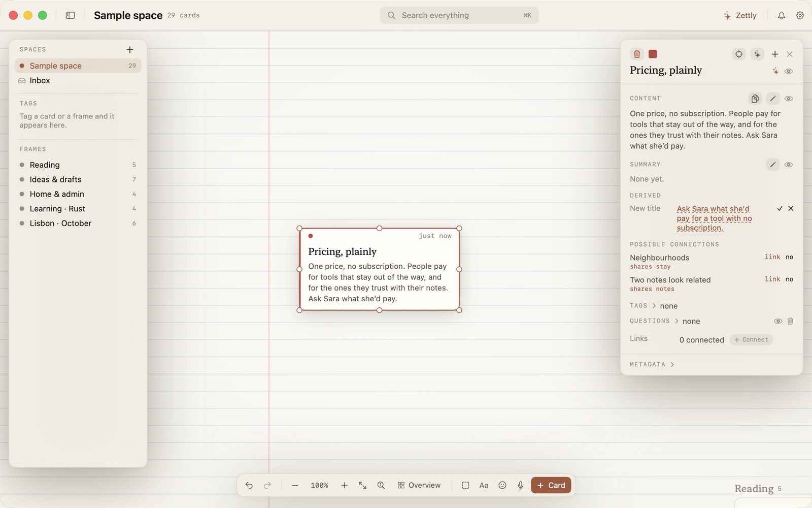Toggle the Summary section eye icon
The width and height of the screenshot is (812, 508).
(x=789, y=165)
